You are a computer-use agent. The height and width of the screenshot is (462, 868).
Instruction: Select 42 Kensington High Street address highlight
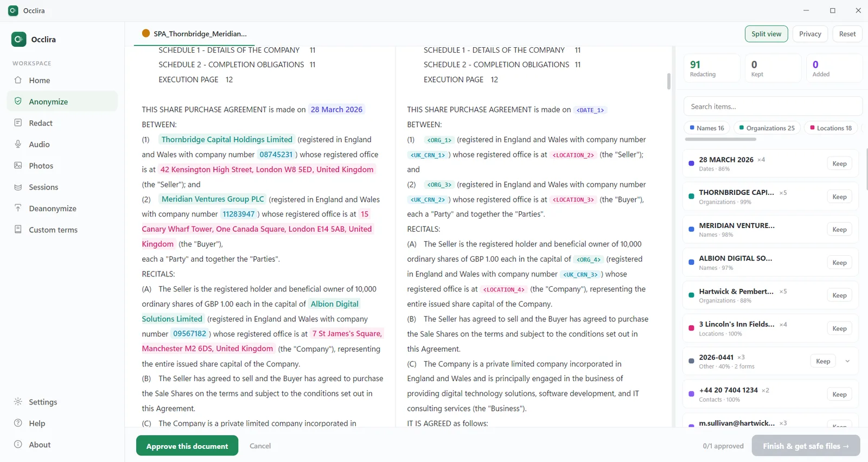point(267,169)
